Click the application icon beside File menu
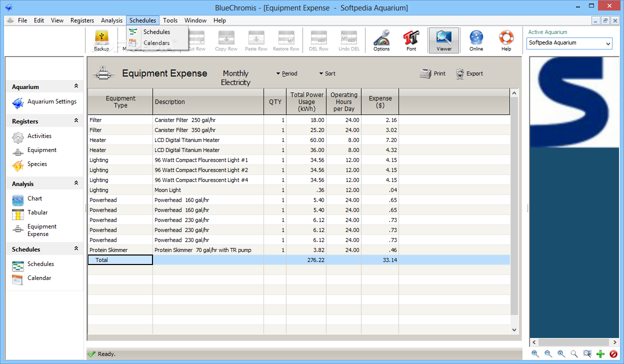624x364 pixels. tap(10, 20)
